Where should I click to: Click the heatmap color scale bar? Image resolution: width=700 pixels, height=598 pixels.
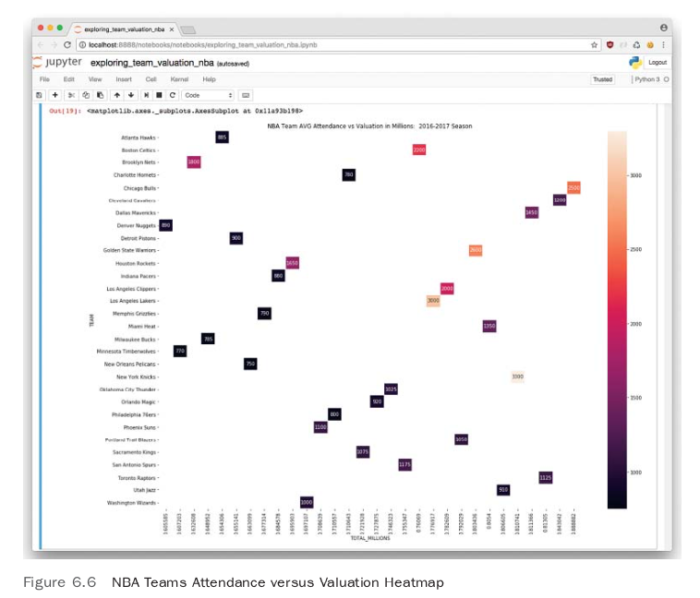[617, 319]
